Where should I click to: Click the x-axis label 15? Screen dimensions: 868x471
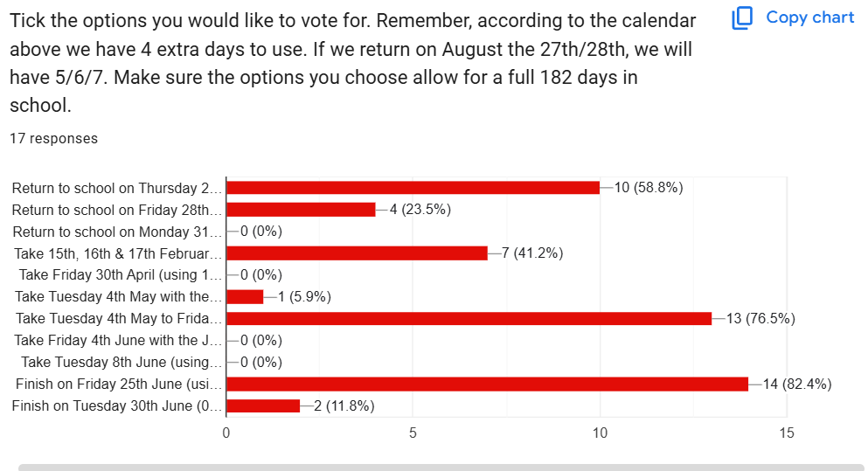787,433
